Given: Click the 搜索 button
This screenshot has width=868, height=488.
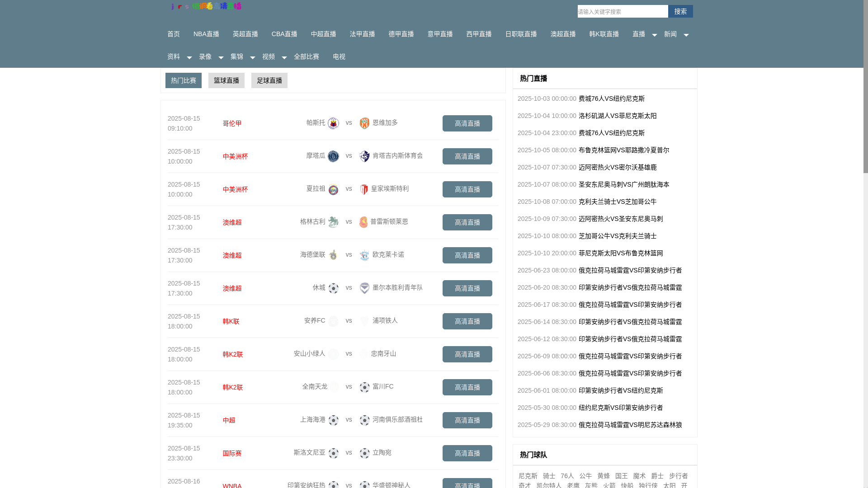Looking at the screenshot, I should [x=680, y=11].
